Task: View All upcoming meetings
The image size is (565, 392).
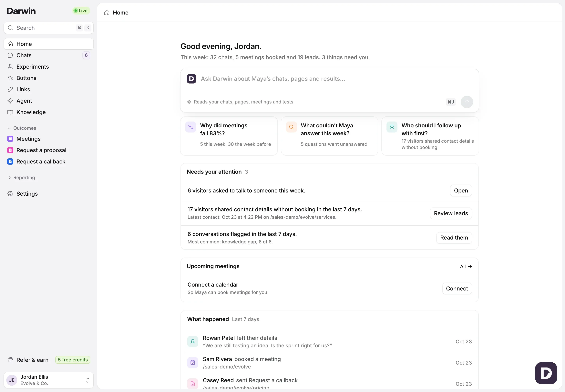Action: coord(466,267)
